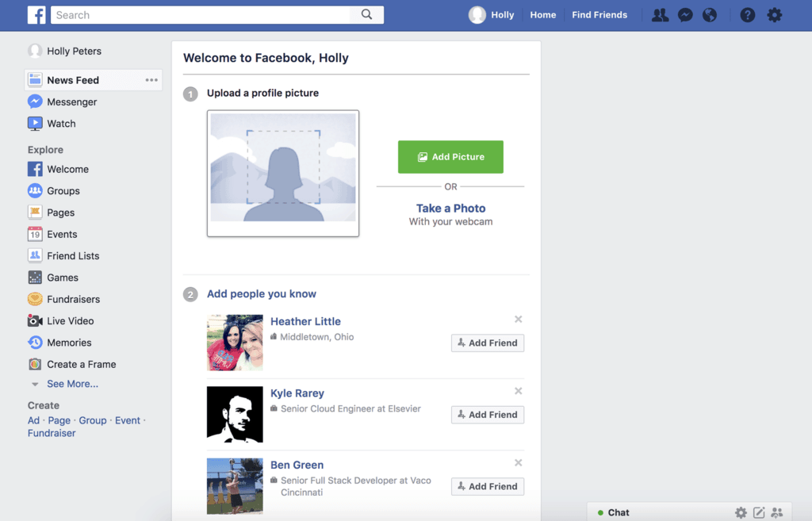Click the Create Event link

click(128, 420)
